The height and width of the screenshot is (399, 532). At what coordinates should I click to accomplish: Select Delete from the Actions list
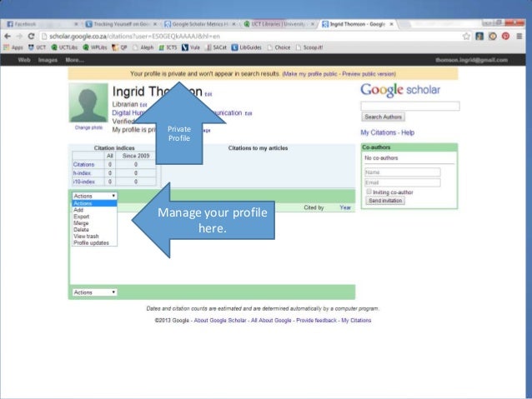click(94, 230)
